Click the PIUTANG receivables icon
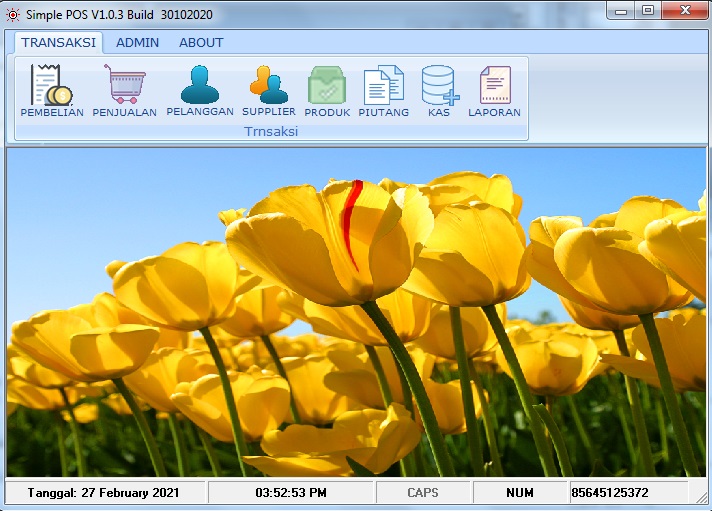Image resolution: width=712 pixels, height=511 pixels. [383, 86]
